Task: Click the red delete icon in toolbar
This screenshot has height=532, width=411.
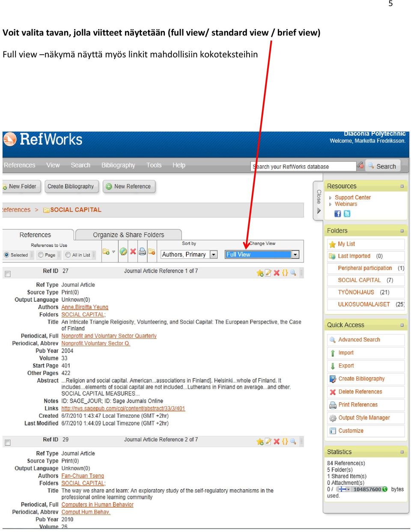Action: click(x=133, y=252)
